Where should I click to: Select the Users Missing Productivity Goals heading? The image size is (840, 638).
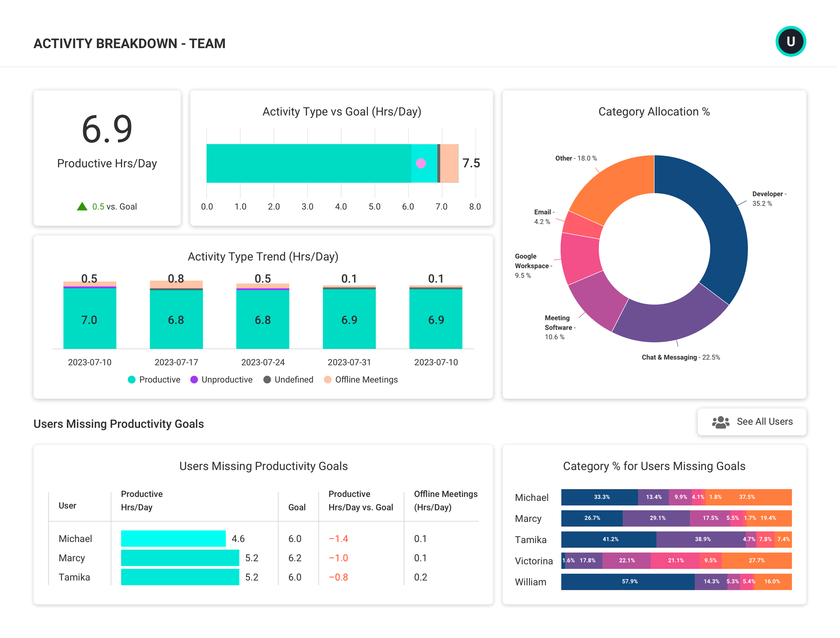click(x=119, y=424)
